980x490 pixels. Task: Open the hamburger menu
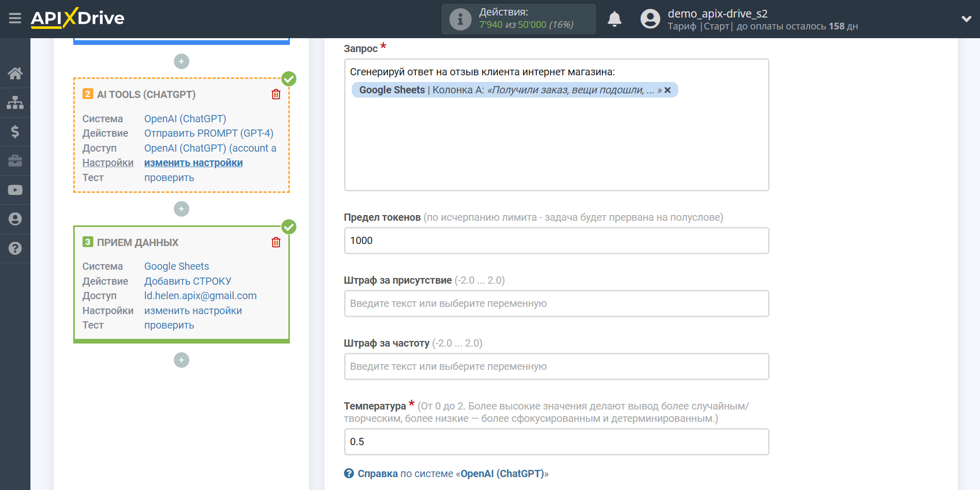(x=15, y=19)
